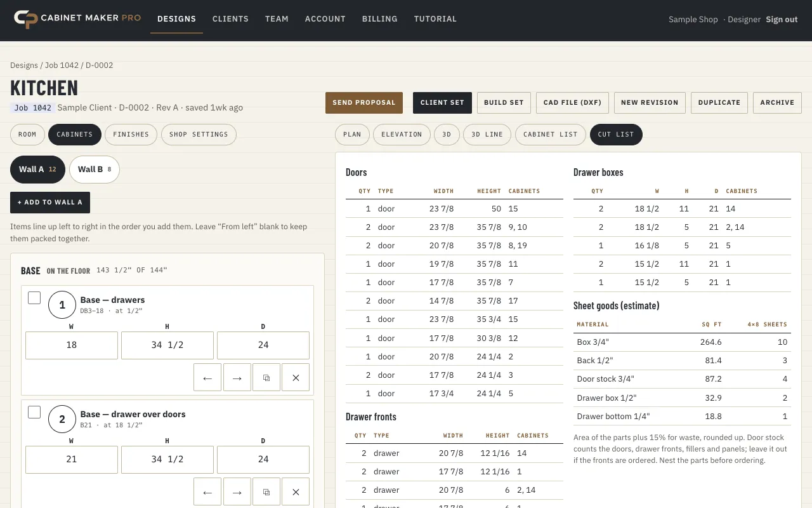This screenshot has width=812, height=508.
Task: Open the Cabinet List view
Action: [x=551, y=135]
